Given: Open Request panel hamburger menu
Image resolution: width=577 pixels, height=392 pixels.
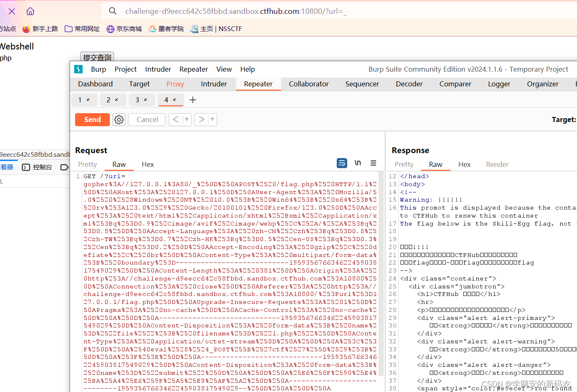Looking at the screenshot, I should pyautogui.click(x=373, y=163).
